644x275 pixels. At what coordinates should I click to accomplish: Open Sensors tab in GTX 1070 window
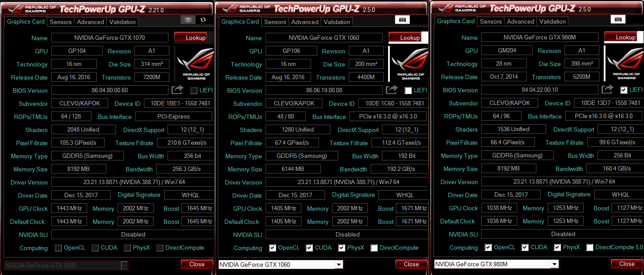coord(61,22)
